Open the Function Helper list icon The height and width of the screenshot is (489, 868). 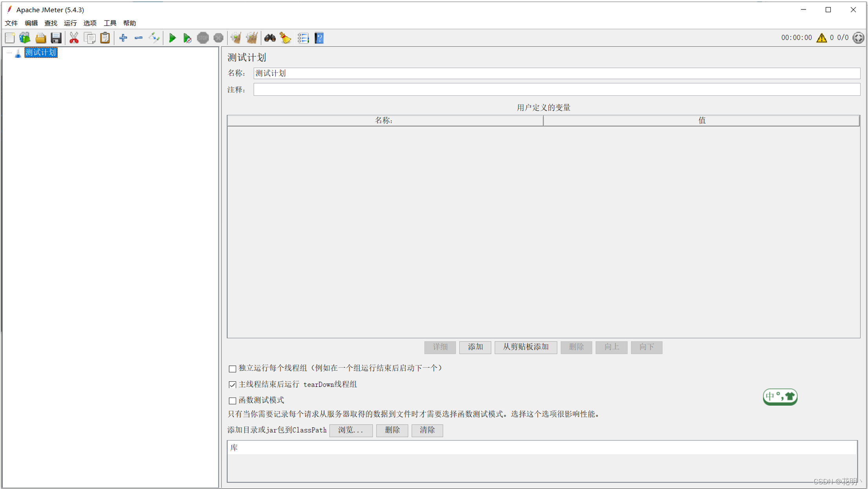[x=303, y=38]
